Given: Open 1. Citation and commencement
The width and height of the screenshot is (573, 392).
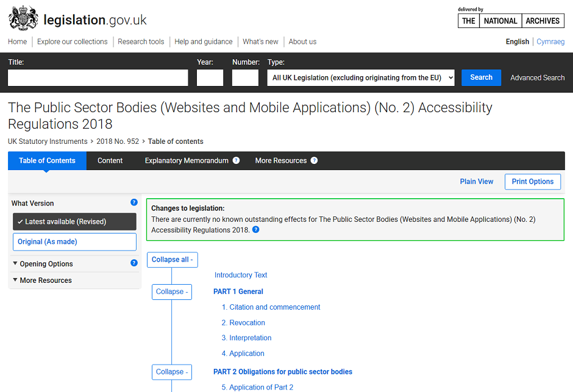Looking at the screenshot, I should click(x=271, y=307).
